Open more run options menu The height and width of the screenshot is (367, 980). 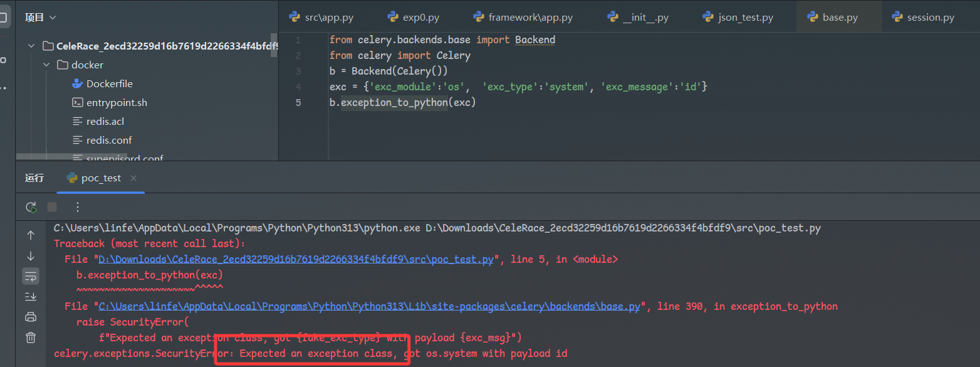78,207
